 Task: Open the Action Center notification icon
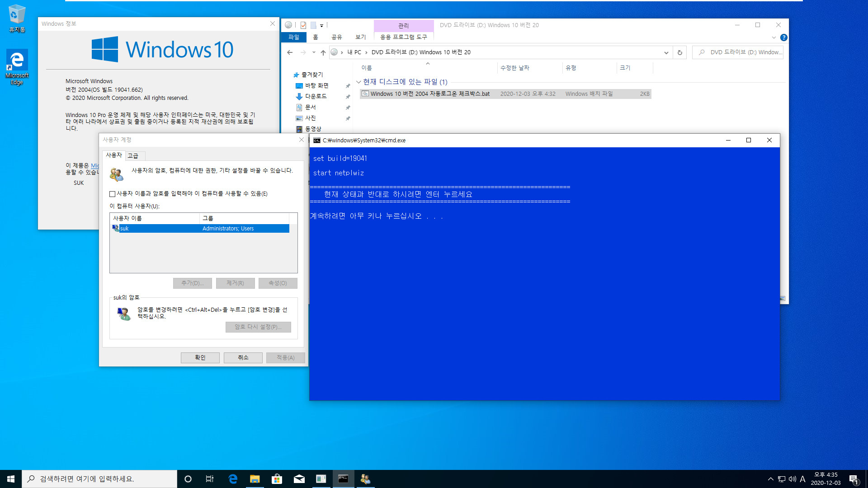tap(854, 479)
